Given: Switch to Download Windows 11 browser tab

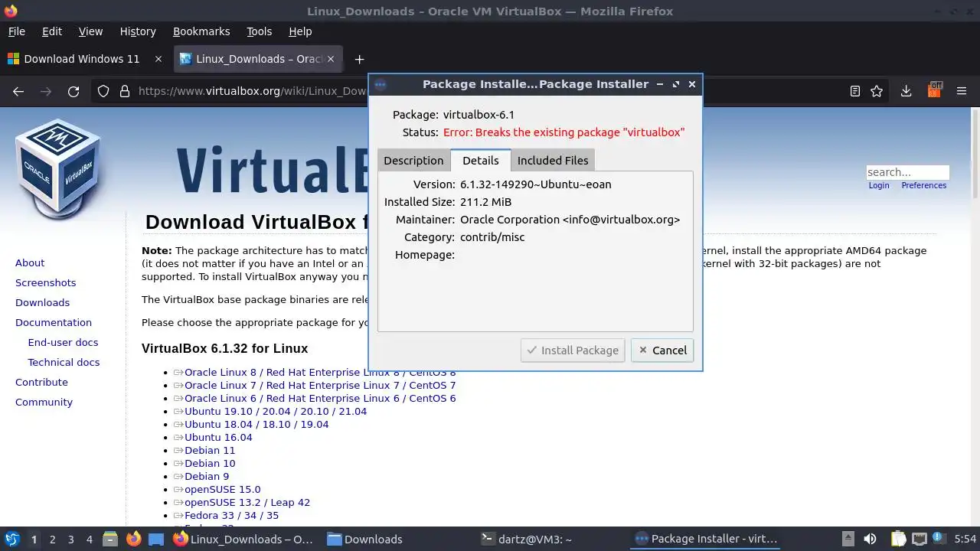Looking at the screenshot, I should click(82, 59).
